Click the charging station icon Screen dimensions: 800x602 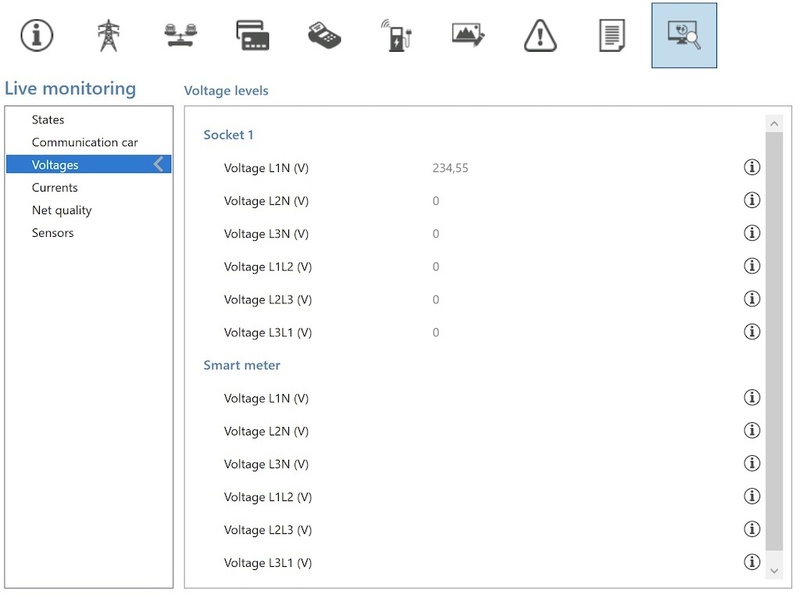point(396,35)
